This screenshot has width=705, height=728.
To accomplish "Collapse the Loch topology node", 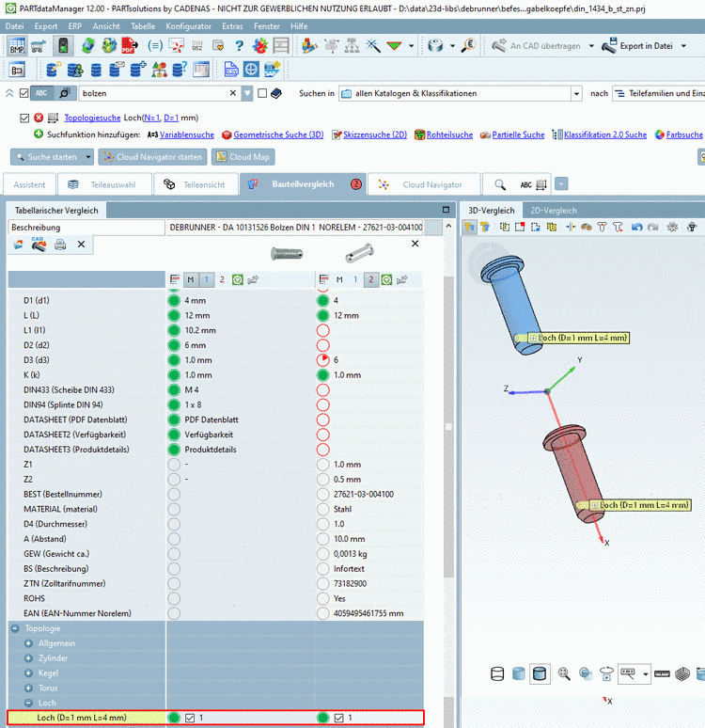I will pyautogui.click(x=29, y=703).
